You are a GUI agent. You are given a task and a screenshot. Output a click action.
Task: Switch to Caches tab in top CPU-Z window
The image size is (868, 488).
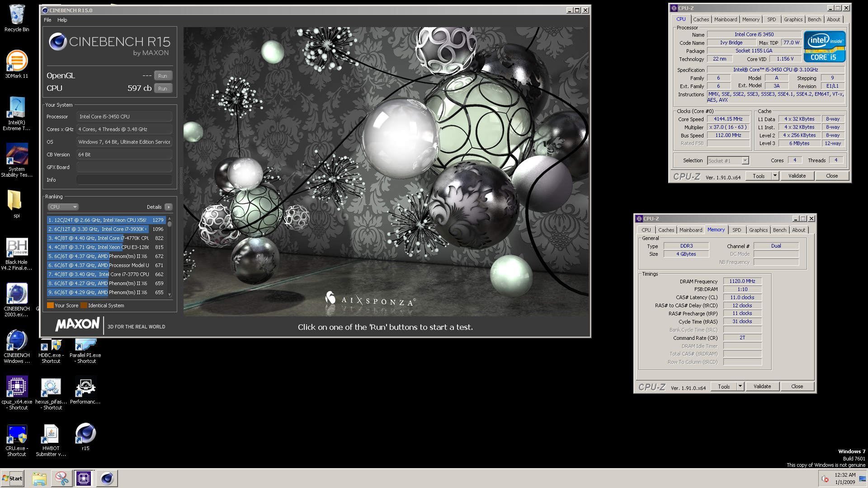[701, 19]
